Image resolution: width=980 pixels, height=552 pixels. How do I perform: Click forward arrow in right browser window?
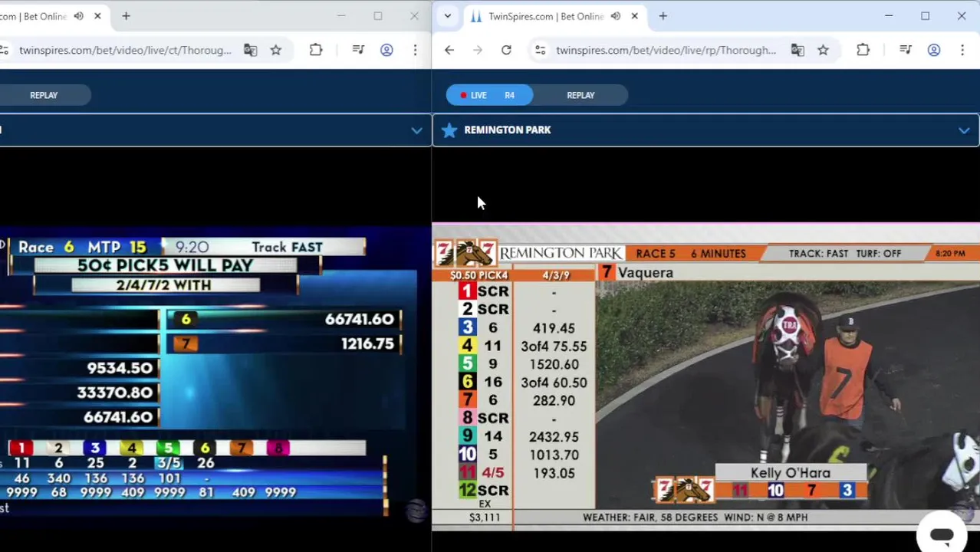(478, 50)
